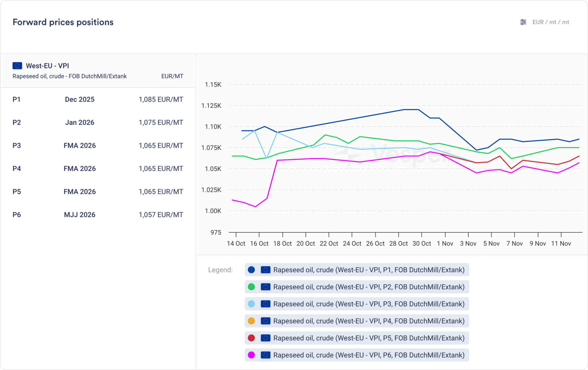Click the EU flag icon in P4 legend entry
Viewport: 588px width, 370px height.
pyautogui.click(x=265, y=321)
